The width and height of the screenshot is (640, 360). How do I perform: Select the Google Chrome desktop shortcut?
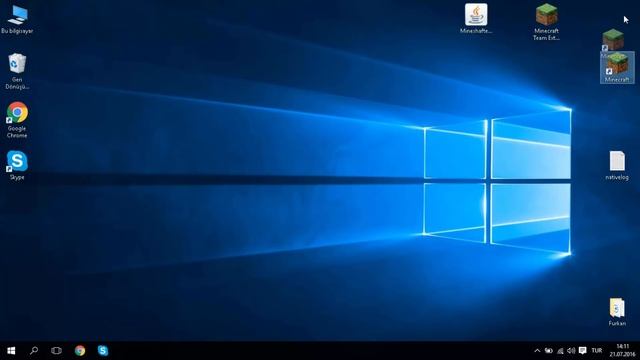click(x=17, y=120)
